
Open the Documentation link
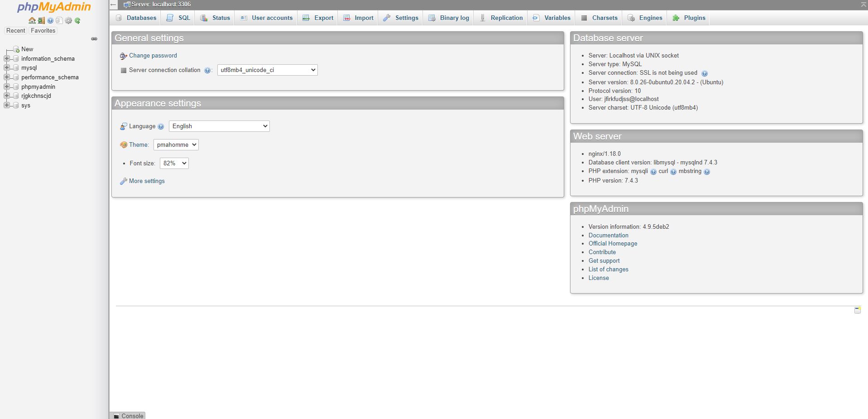tap(609, 235)
